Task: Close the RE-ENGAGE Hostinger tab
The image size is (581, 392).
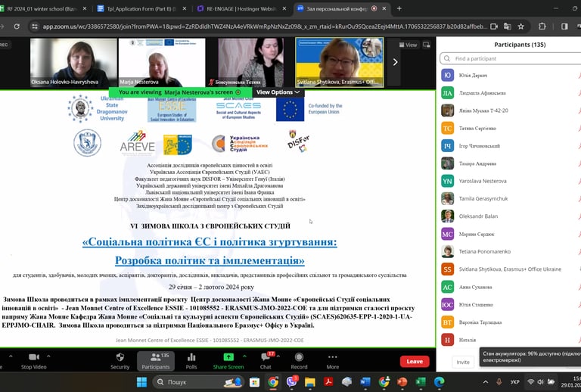Action: coord(284,8)
